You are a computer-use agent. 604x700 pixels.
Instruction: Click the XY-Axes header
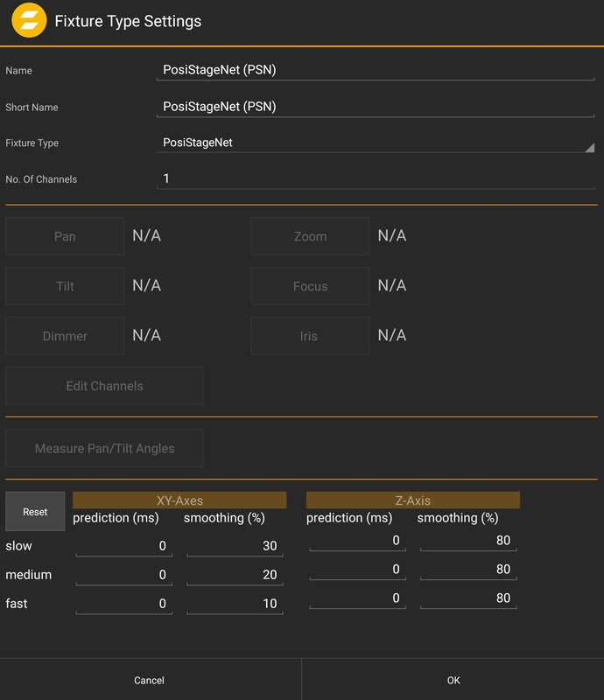[x=179, y=500]
